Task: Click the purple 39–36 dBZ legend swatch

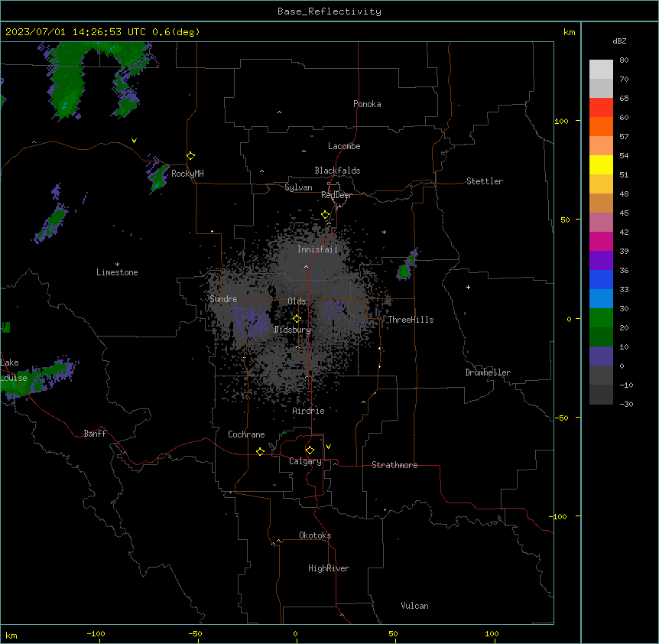Action: pyautogui.click(x=601, y=260)
